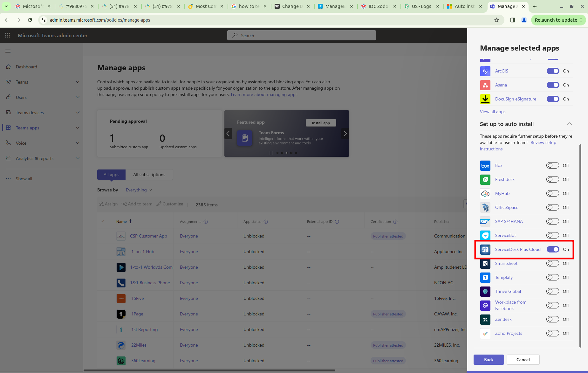Collapse the Set up to auto install section
The image size is (588, 373).
[570, 124]
